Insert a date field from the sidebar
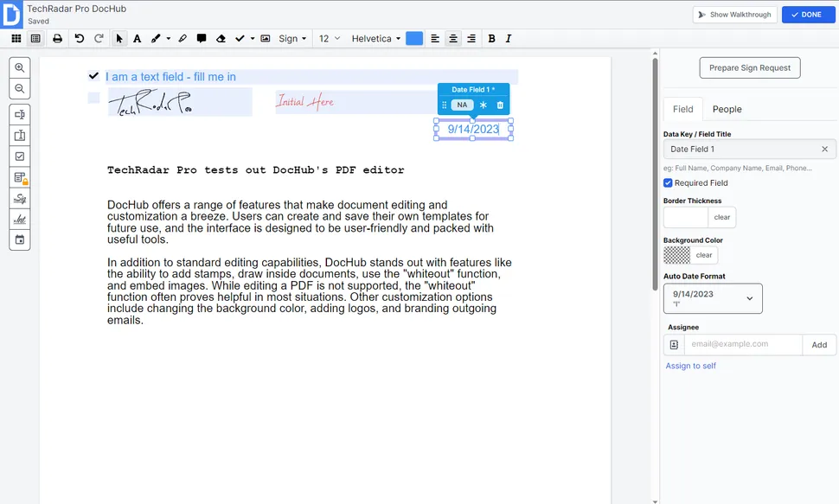The height and width of the screenshot is (504, 839). tap(20, 239)
